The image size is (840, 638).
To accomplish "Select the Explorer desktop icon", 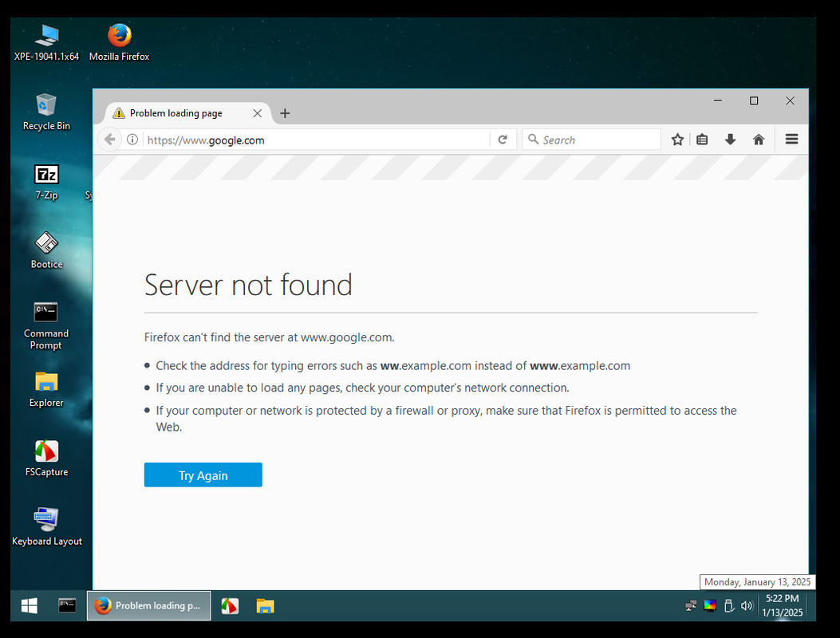I will pos(46,389).
